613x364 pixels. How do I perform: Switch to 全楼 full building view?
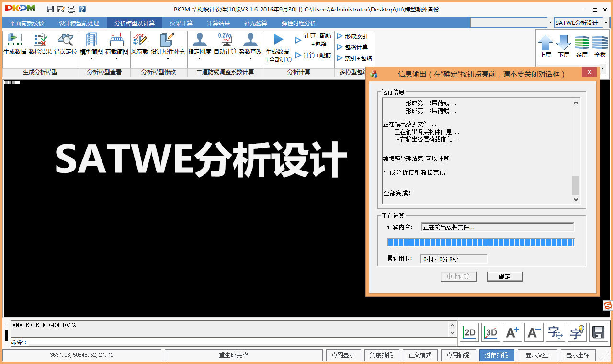[600, 45]
